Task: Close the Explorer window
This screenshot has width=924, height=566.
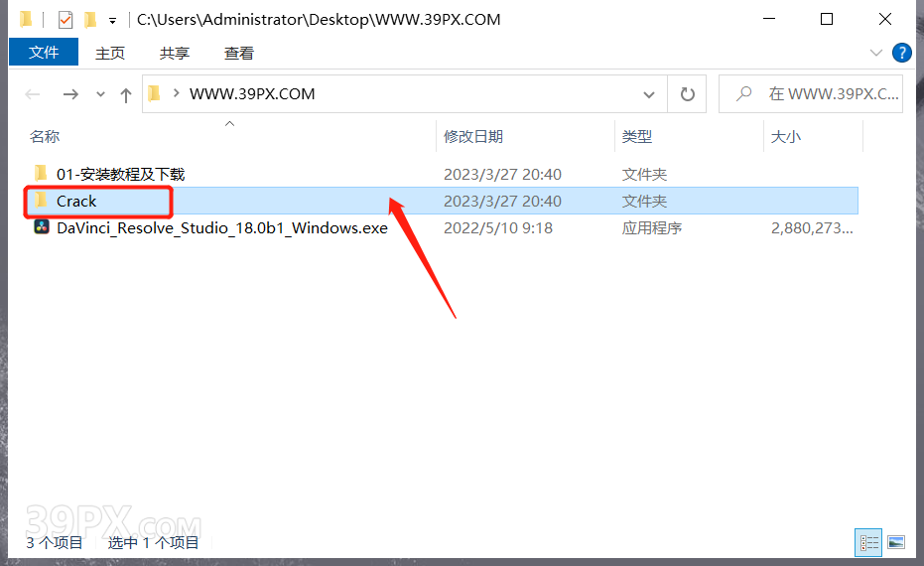Action: pyautogui.click(x=885, y=19)
